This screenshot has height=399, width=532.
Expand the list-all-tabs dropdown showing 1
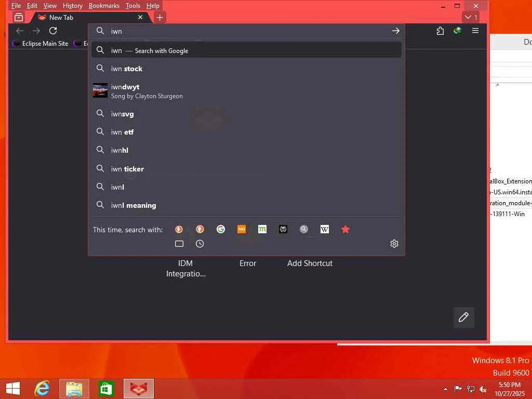click(x=471, y=17)
